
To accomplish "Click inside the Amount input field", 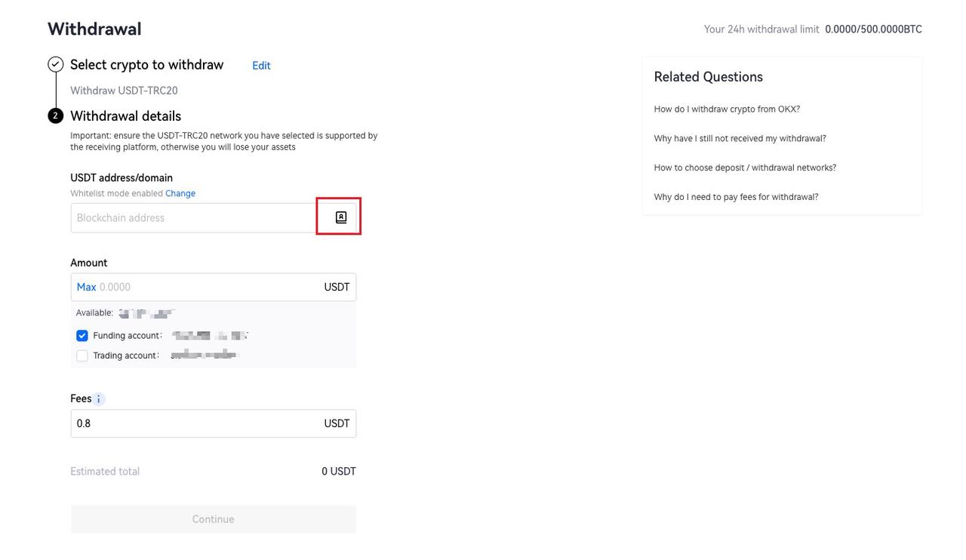I will (211, 287).
